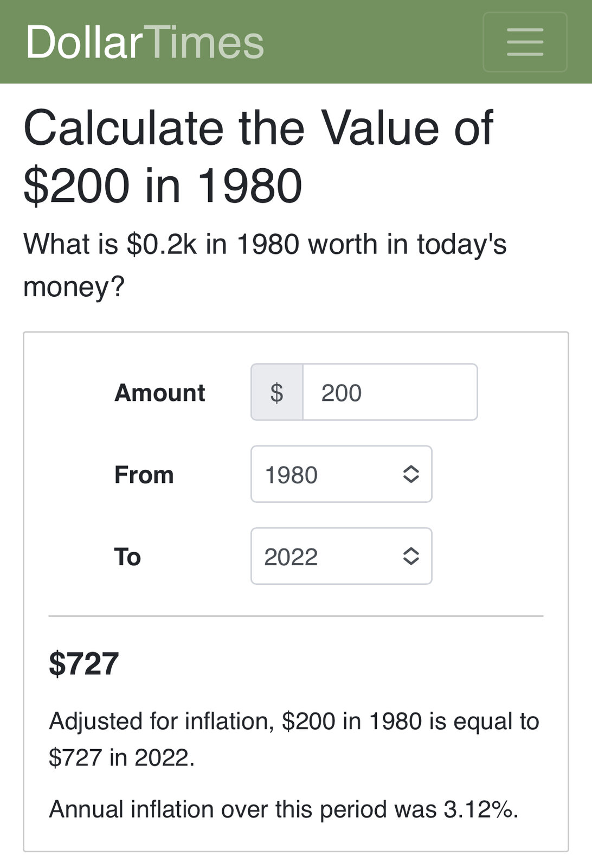Screen dimensions: 592x868
Task: Open the hamburger navigation menu
Action: point(525,42)
